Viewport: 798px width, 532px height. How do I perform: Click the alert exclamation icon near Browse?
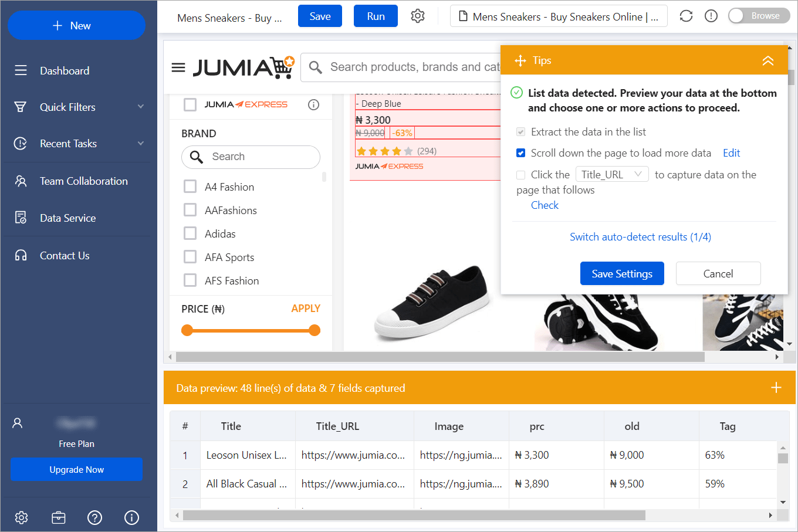(x=711, y=16)
